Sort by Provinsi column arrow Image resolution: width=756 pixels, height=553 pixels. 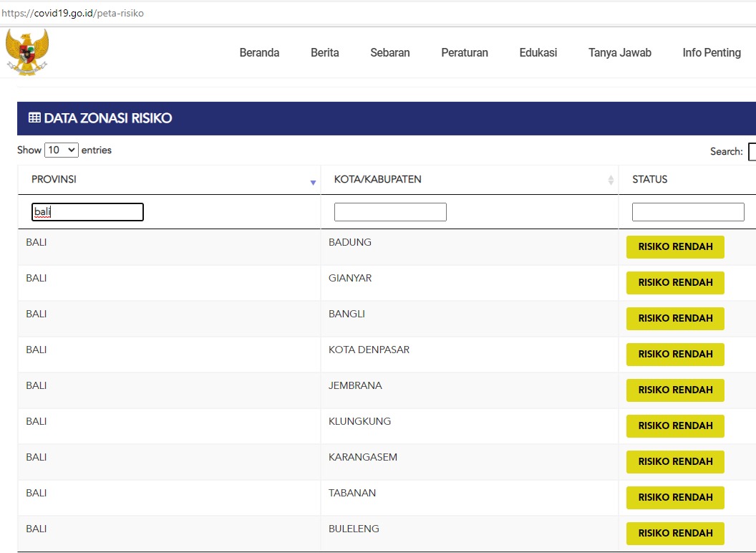(x=313, y=182)
